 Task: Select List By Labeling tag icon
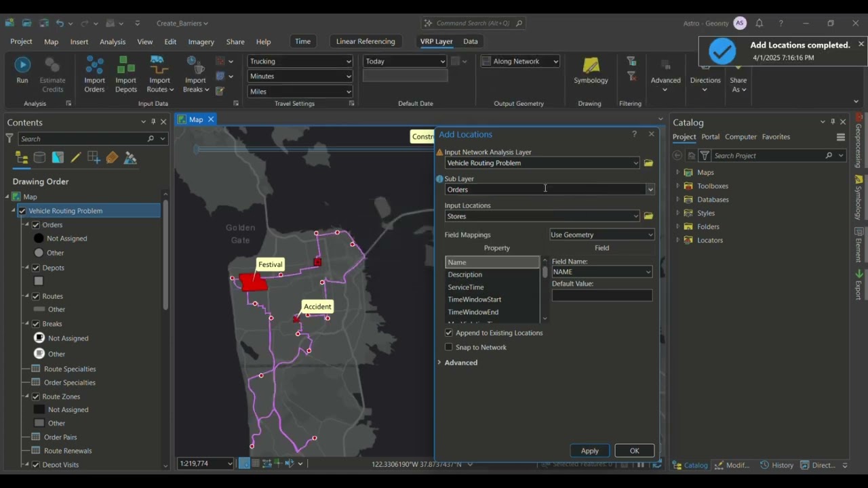[x=112, y=158]
